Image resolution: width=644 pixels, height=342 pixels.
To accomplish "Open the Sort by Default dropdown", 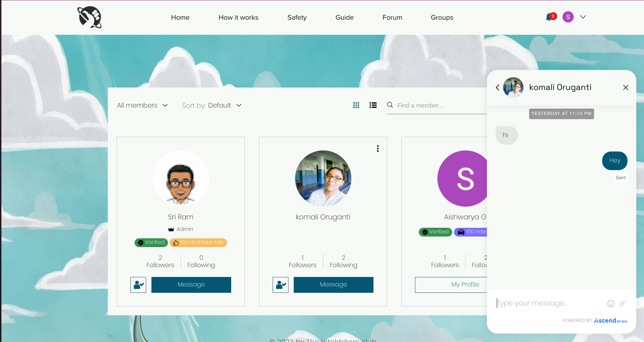I will click(212, 105).
